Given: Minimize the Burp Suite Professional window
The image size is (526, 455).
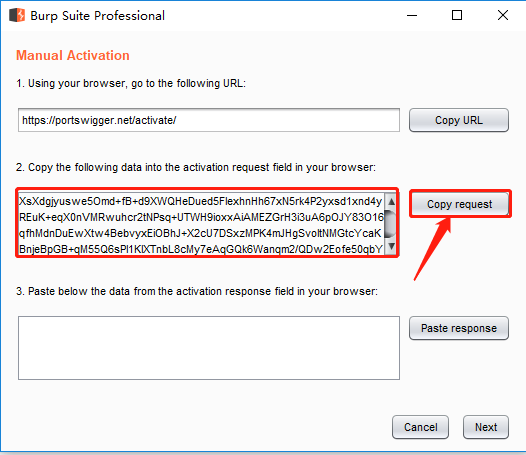Looking at the screenshot, I should click(x=412, y=15).
